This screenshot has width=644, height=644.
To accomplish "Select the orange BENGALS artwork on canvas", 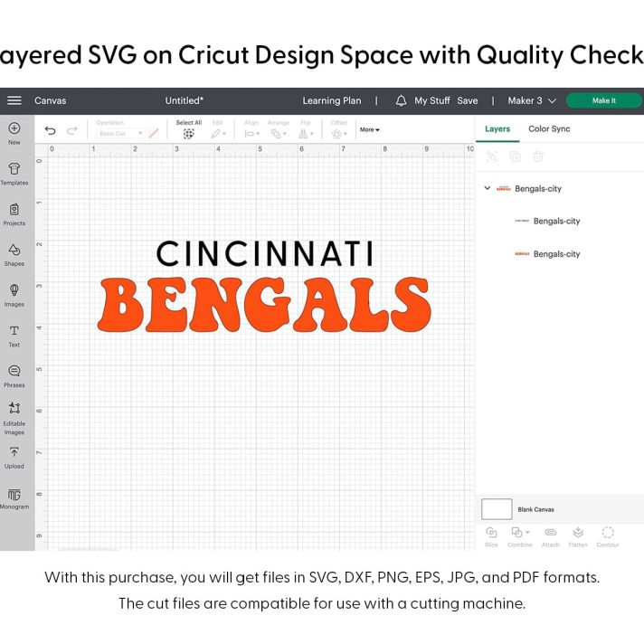I will point(264,304).
